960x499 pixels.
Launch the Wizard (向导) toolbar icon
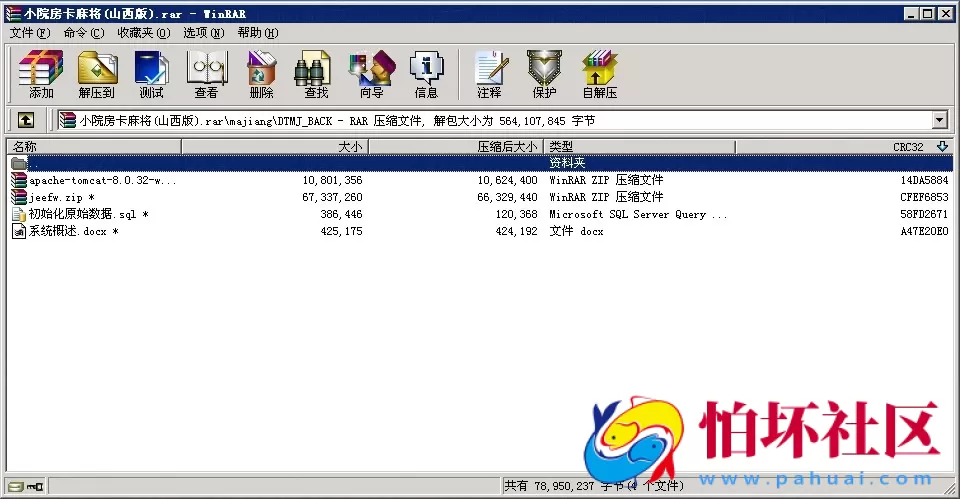[x=371, y=74]
